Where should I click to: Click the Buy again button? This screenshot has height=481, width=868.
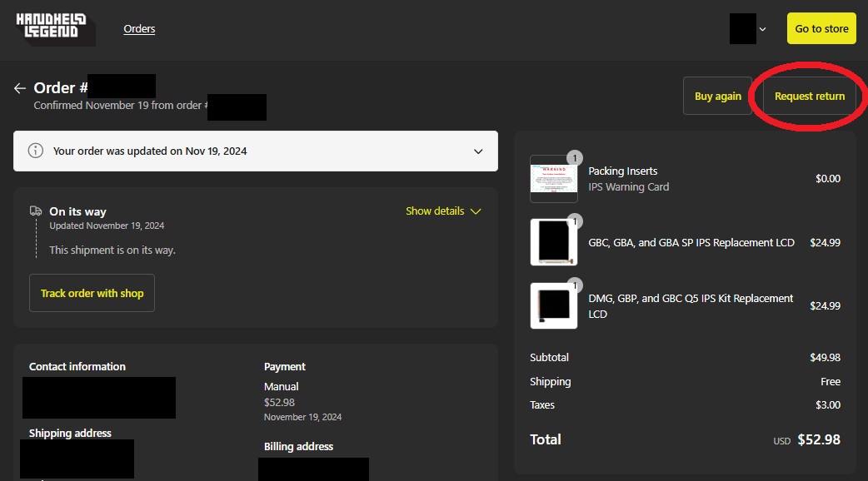click(717, 96)
